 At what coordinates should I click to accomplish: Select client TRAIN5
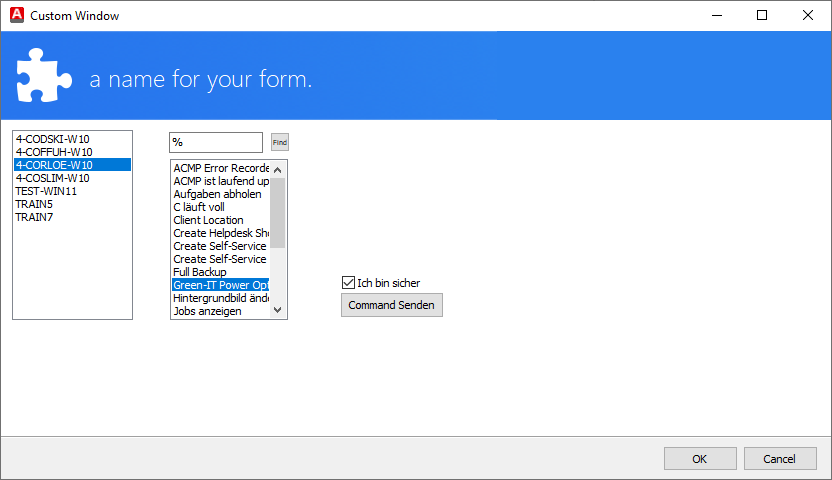73,204
